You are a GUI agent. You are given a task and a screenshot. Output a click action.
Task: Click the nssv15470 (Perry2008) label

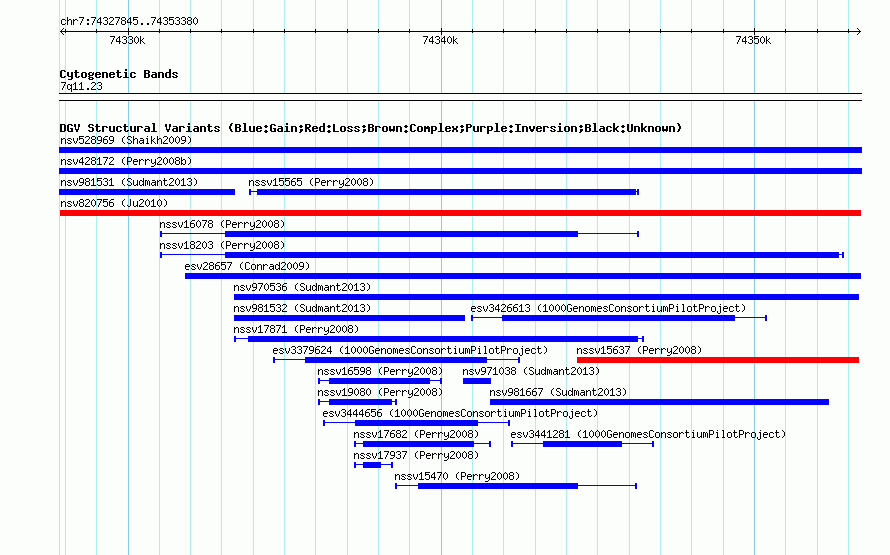(457, 476)
